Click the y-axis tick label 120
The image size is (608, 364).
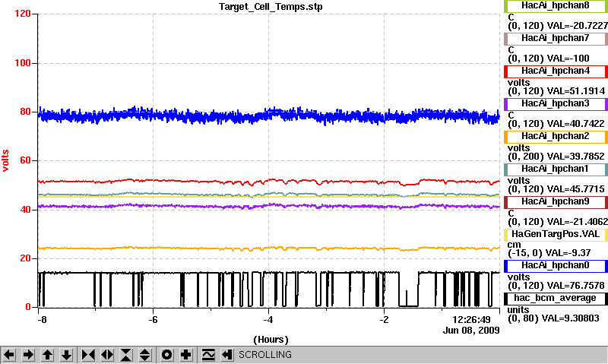[23, 14]
